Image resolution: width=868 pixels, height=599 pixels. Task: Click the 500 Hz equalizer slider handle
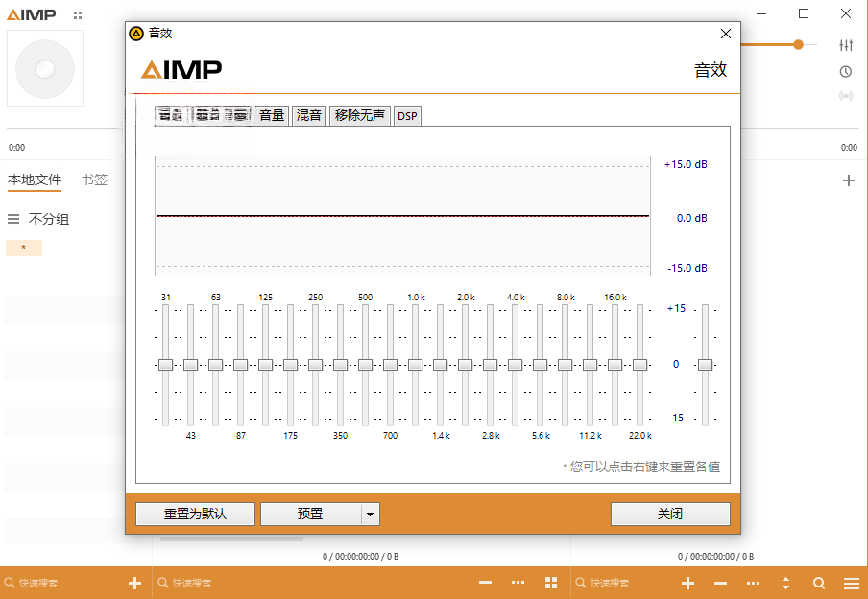coord(366,364)
